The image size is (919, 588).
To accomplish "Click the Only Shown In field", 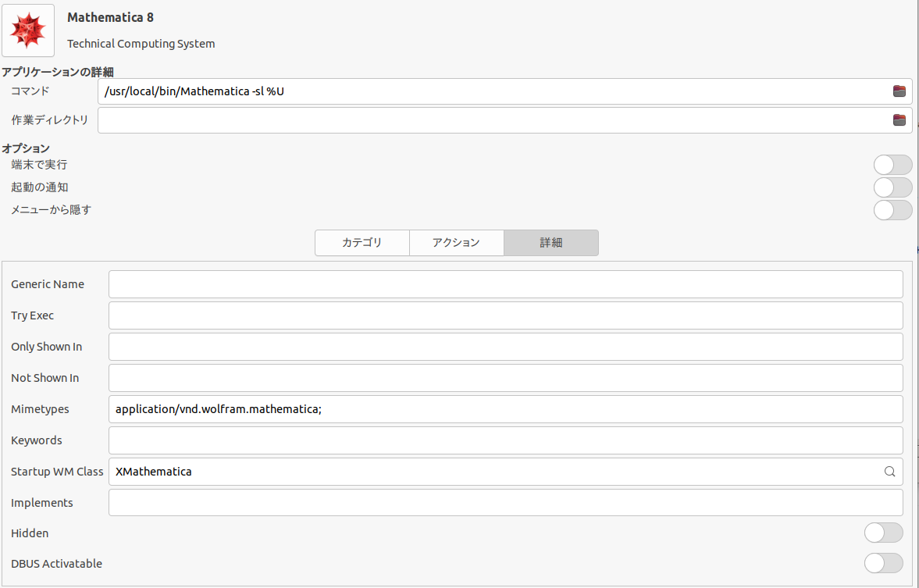I will tap(506, 347).
